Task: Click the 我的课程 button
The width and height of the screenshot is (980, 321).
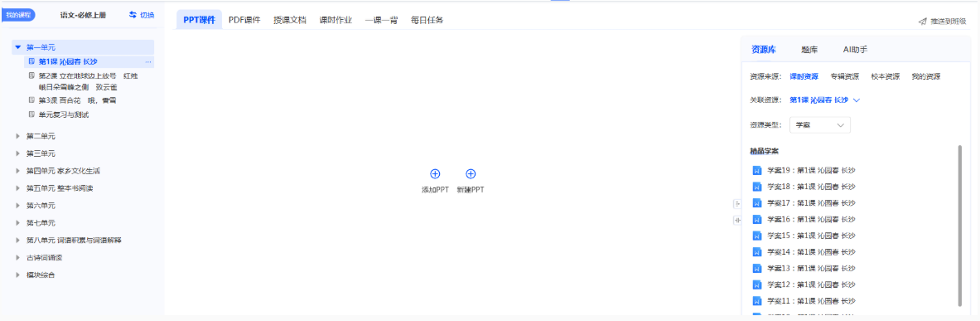Action: pyautogui.click(x=18, y=15)
